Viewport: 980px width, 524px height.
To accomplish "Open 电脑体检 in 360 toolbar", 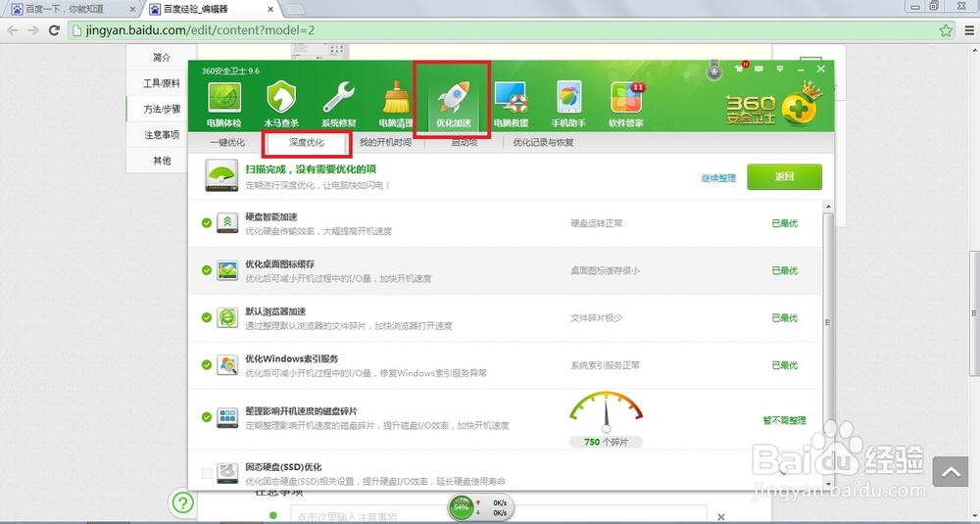I will click(223, 104).
